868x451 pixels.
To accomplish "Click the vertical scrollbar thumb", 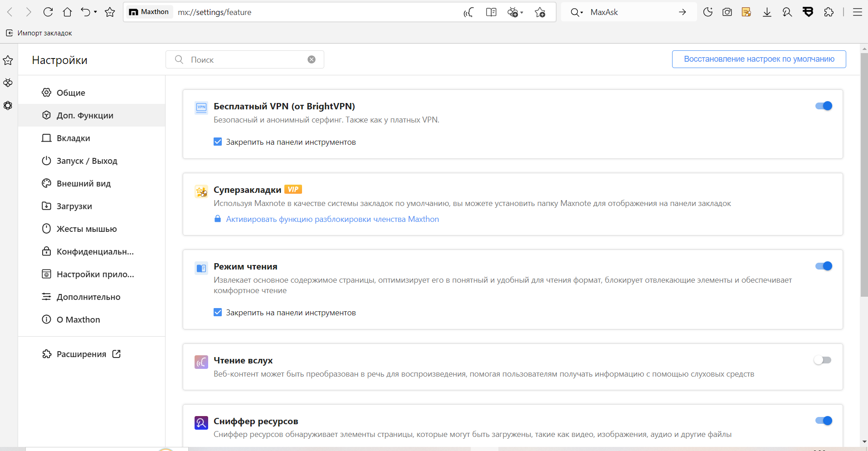I will click(x=864, y=175).
